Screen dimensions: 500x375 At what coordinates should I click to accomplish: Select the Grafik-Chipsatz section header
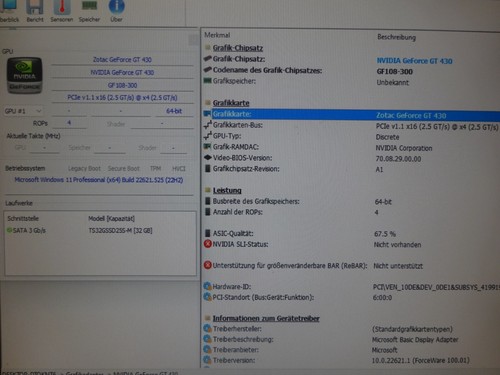click(238, 48)
